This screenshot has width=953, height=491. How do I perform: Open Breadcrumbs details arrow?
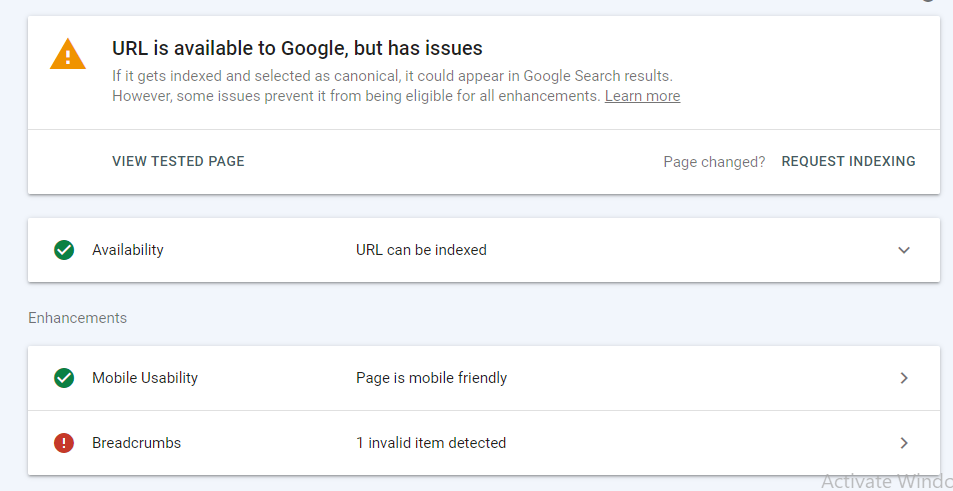click(x=904, y=443)
